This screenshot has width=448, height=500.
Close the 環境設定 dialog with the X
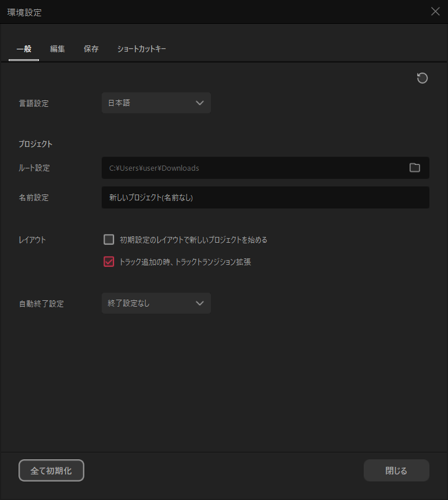pos(435,12)
